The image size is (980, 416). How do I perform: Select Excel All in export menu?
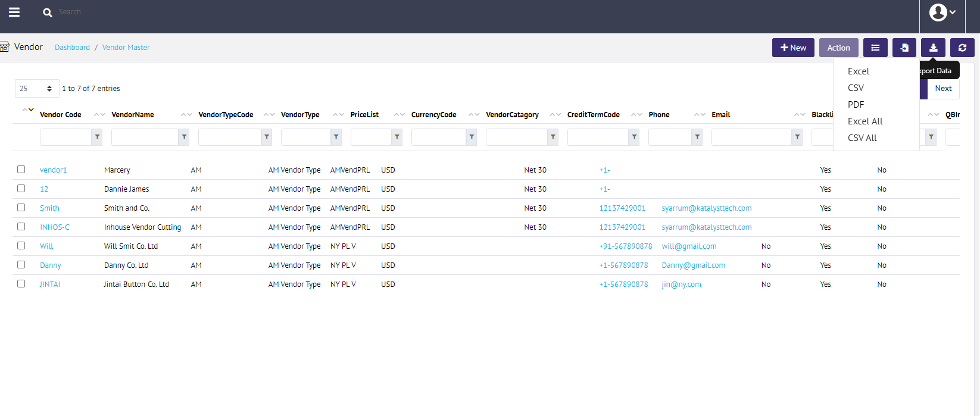click(x=864, y=121)
